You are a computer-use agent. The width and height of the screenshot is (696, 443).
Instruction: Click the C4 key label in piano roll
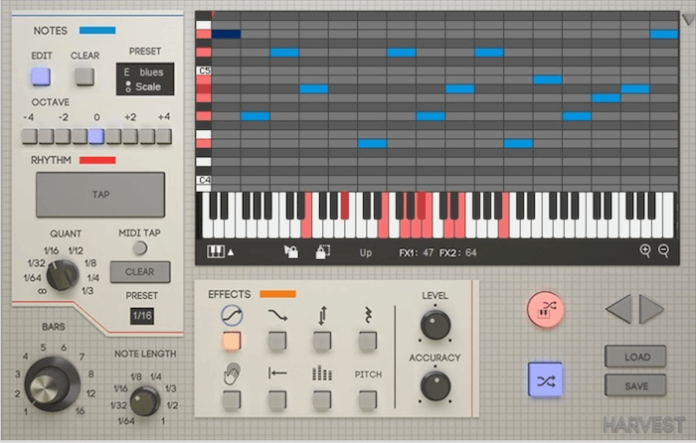[x=204, y=180]
